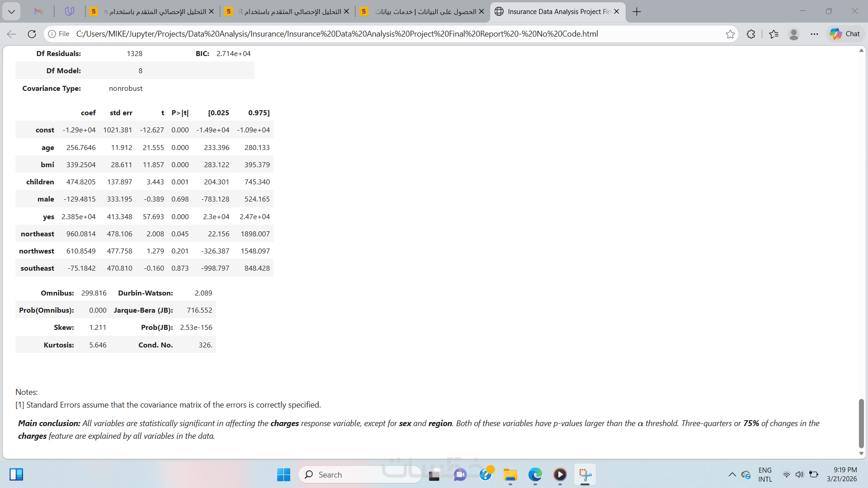Open the browser profile avatar
The image size is (868, 488).
coord(793,34)
